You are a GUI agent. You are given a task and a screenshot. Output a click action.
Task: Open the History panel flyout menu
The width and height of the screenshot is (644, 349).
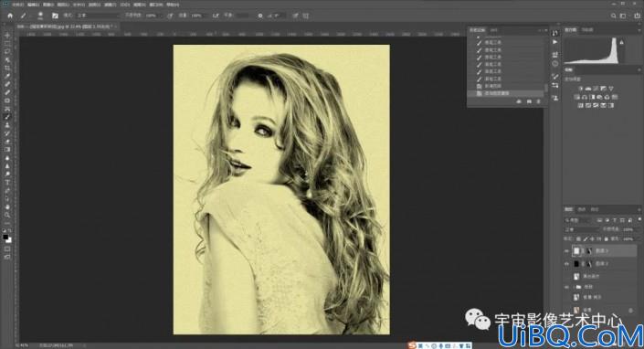tap(545, 30)
